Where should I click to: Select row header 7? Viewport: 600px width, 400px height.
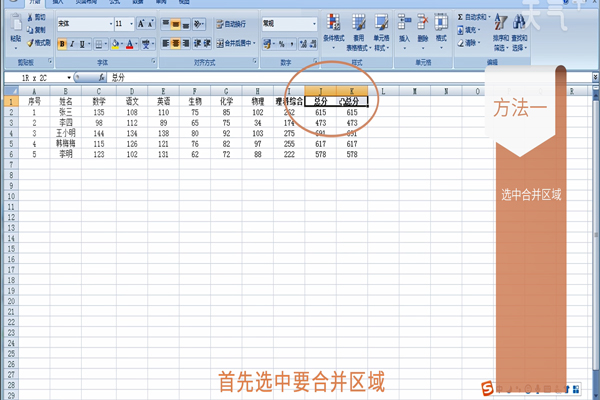11,165
